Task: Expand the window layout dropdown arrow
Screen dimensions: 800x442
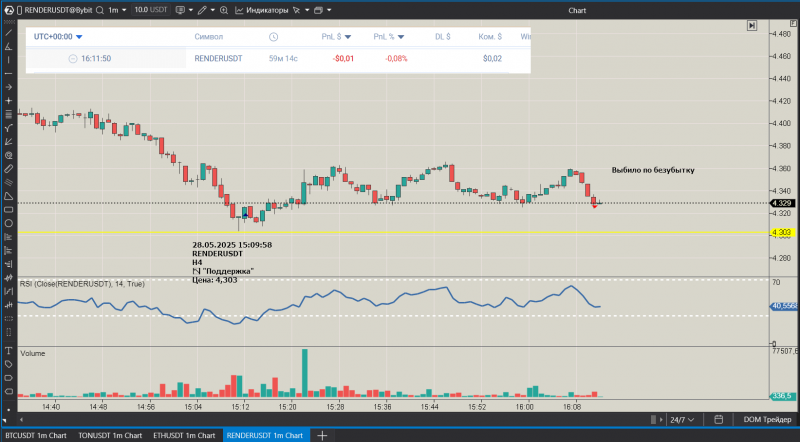Action: coord(329,10)
